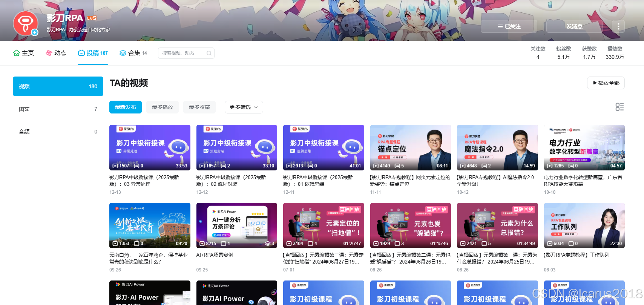
Task: View the 关注数 4 count
Action: [538, 53]
